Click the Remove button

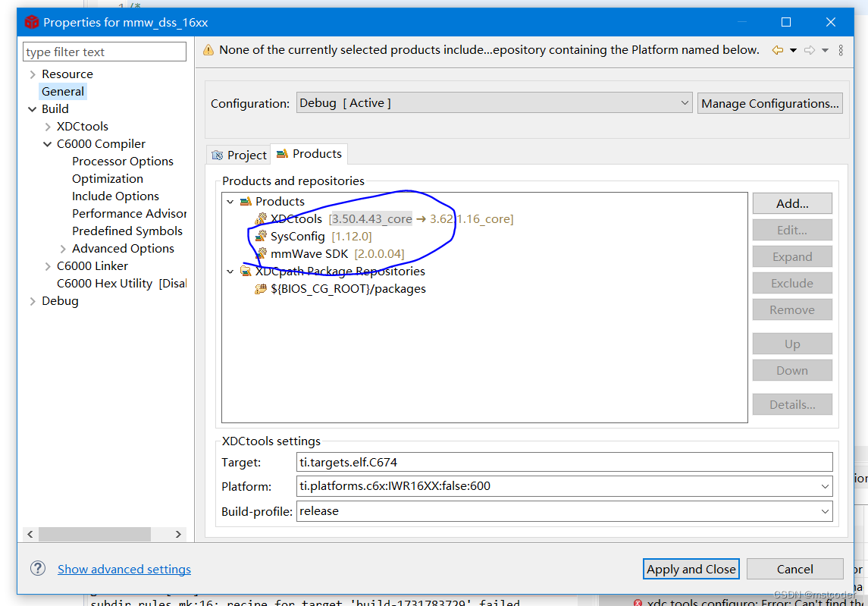[x=792, y=309]
